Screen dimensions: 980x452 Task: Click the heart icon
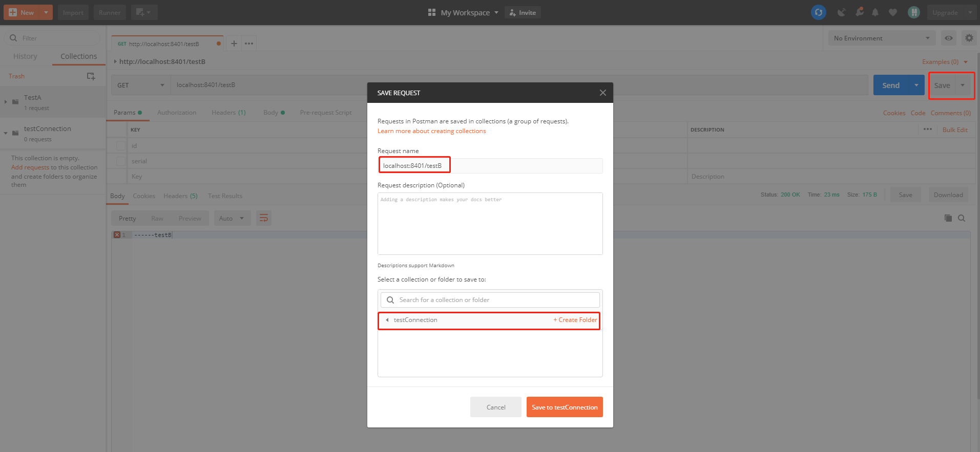point(893,12)
